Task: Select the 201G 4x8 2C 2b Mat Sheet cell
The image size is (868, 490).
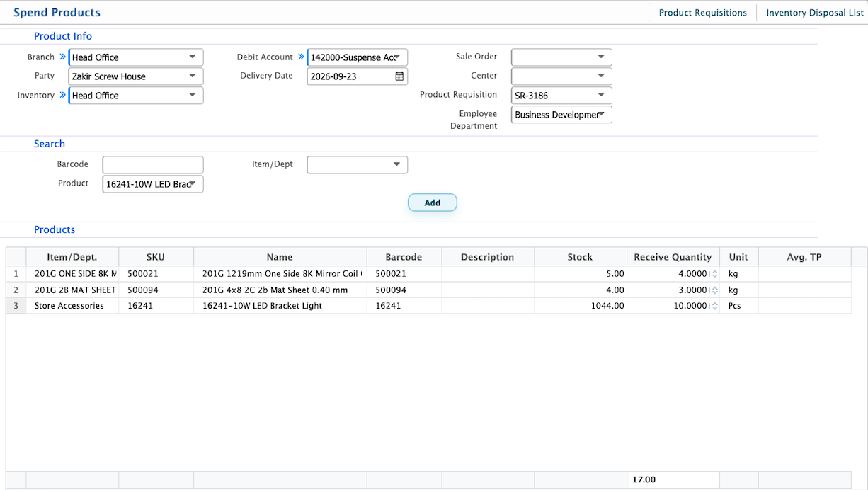Action: 280,290
